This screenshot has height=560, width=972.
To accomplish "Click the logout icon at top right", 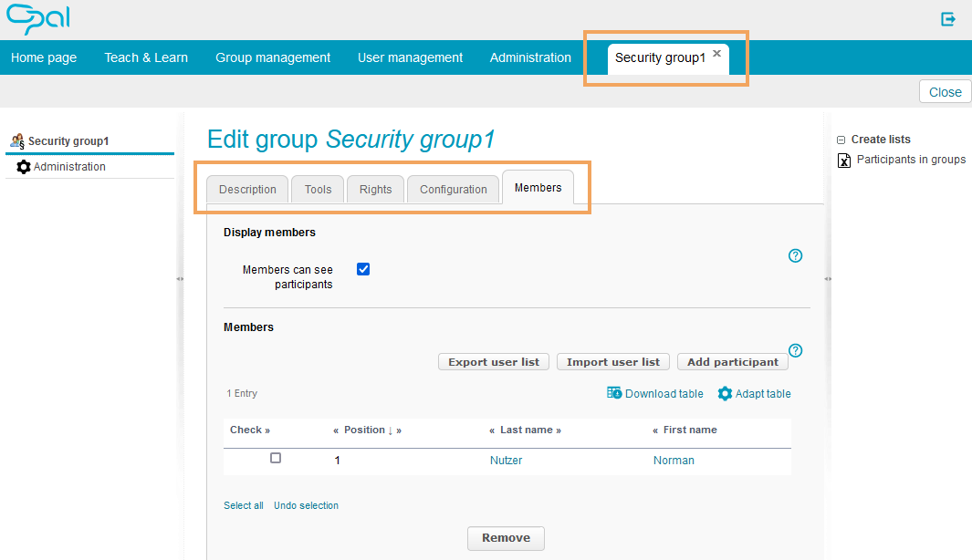I will pyautogui.click(x=948, y=19).
